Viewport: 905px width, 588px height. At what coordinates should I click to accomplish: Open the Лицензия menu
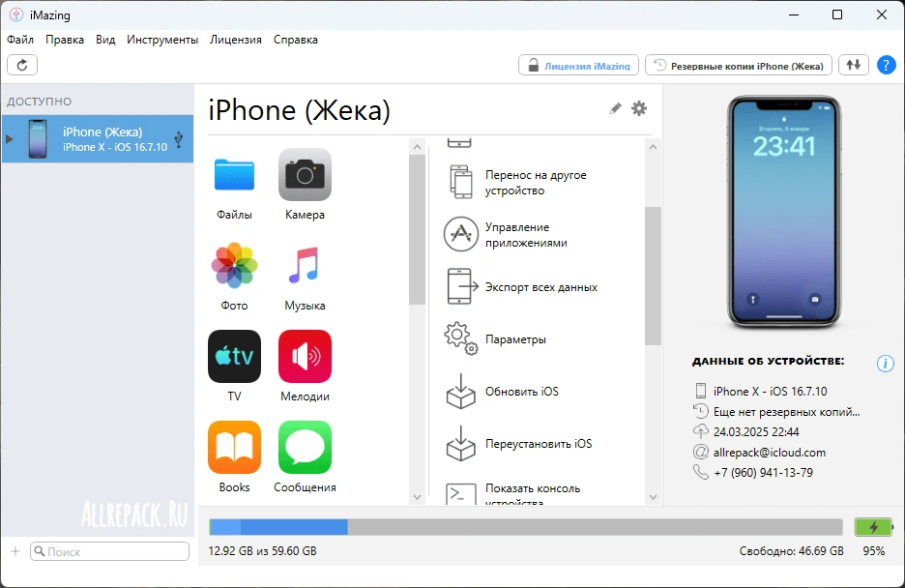coord(236,40)
